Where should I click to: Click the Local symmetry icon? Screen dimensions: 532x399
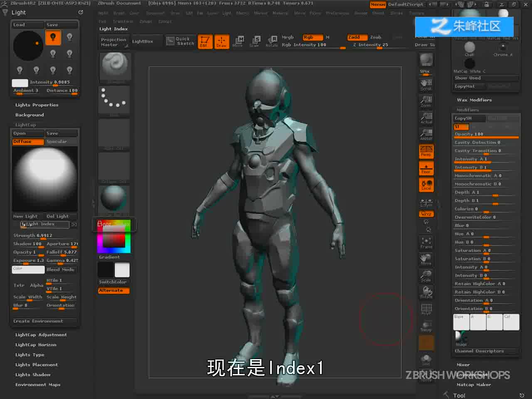[x=426, y=185]
